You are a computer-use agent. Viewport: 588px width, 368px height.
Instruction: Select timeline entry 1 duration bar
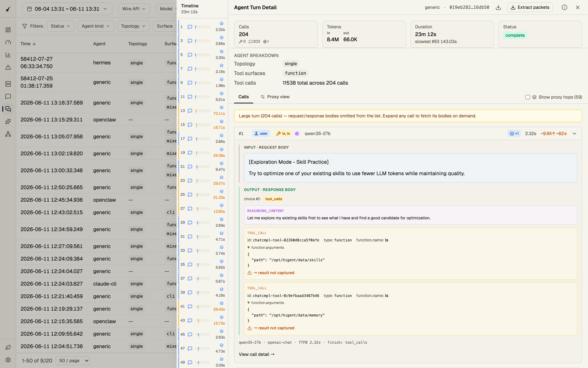click(x=203, y=27)
